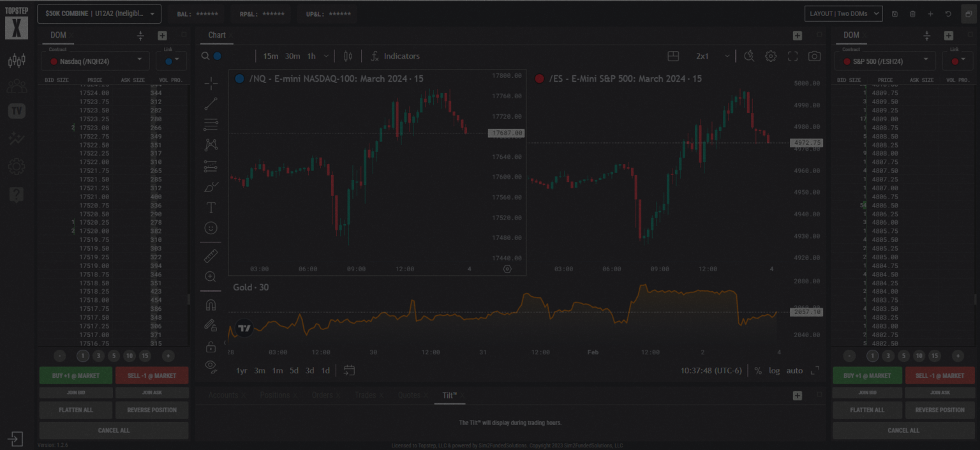Select the Brush drawing tool
980x450 pixels.
coord(211,186)
